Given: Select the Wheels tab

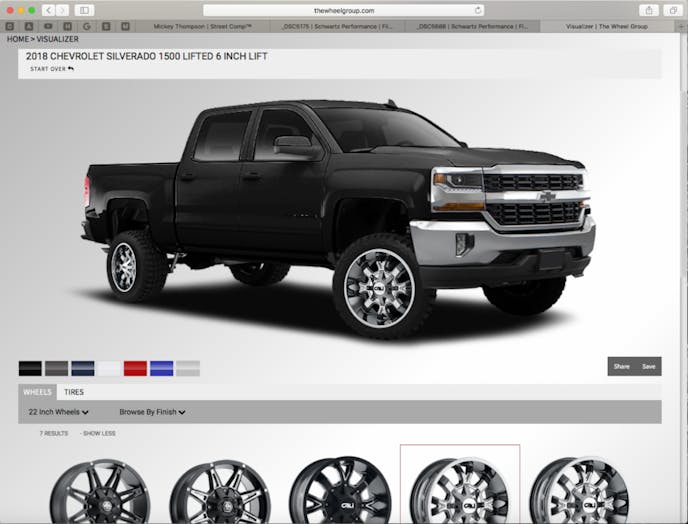Looking at the screenshot, I should click(x=37, y=392).
